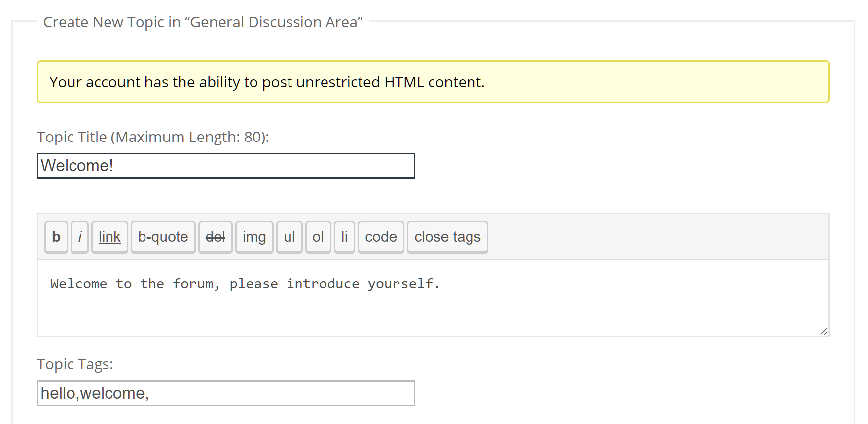The image size is (868, 424).
Task: Start an unordered list with ul
Action: pos(289,237)
